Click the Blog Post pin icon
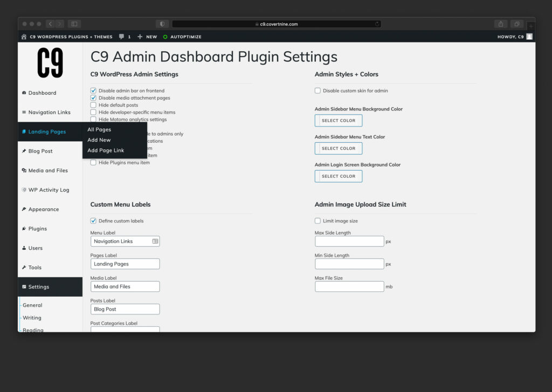 (x=24, y=151)
